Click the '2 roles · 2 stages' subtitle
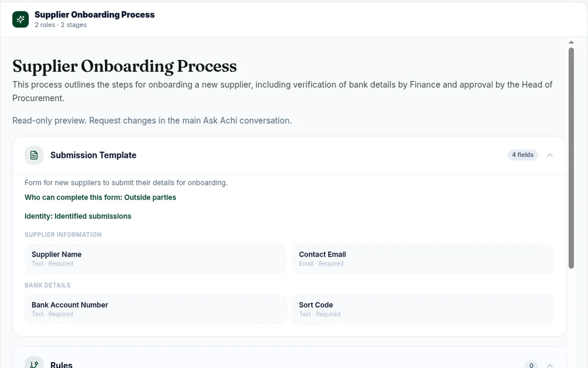Viewport: 588px width, 368px height. (61, 25)
